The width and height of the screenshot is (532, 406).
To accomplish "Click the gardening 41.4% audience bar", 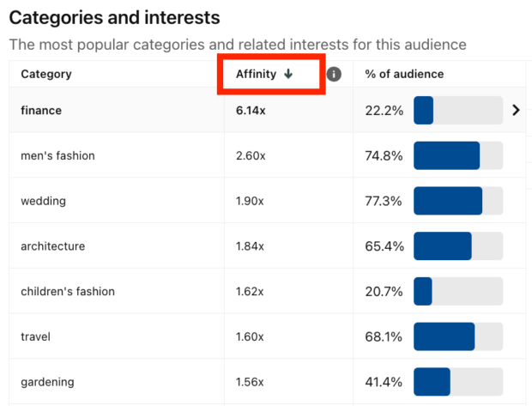I will click(458, 382).
